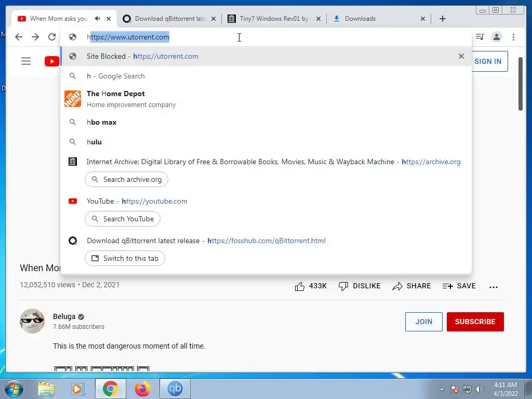The width and height of the screenshot is (532, 399).
Task: Open qBittorrent from the taskbar
Action: 175,389
